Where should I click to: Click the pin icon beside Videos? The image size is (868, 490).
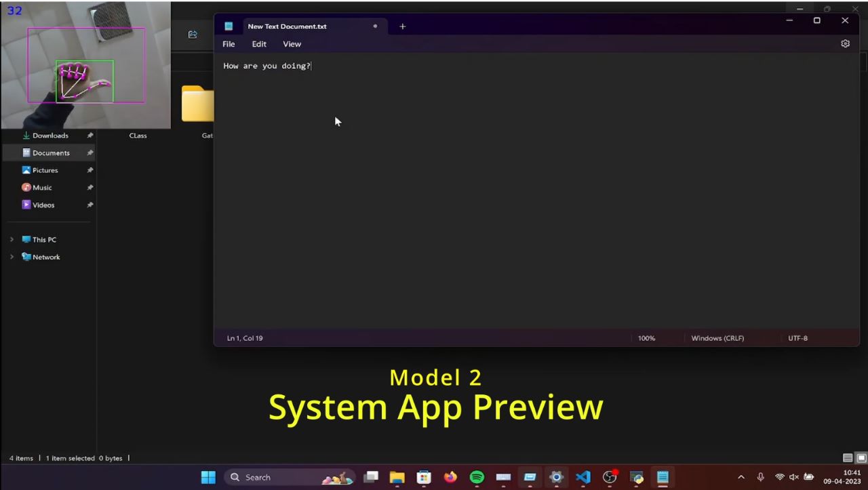tap(90, 205)
